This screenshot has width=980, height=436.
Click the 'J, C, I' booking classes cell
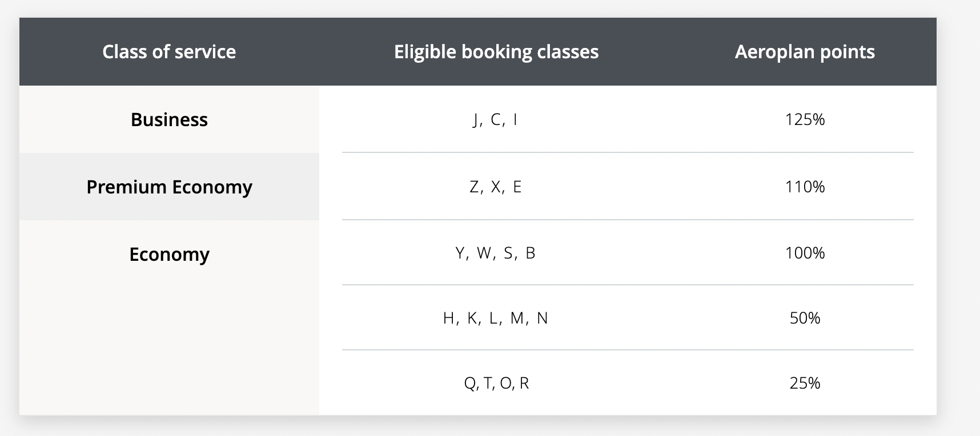496,119
